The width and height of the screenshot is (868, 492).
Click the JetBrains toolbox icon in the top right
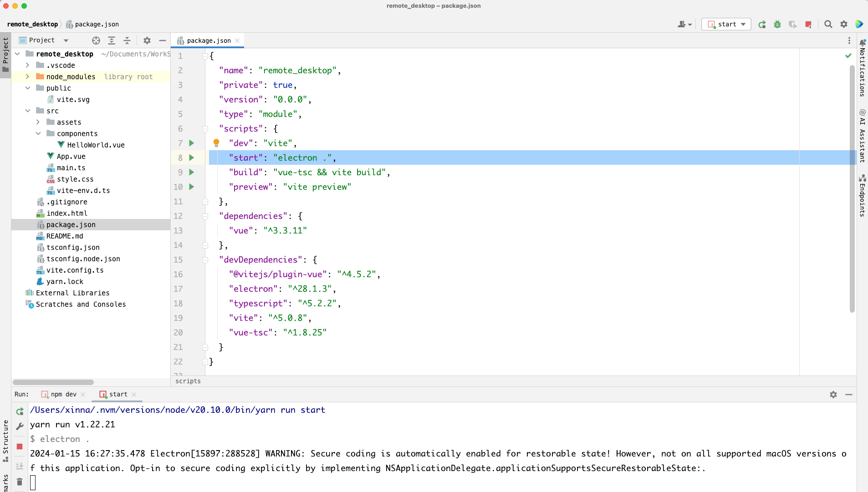859,25
